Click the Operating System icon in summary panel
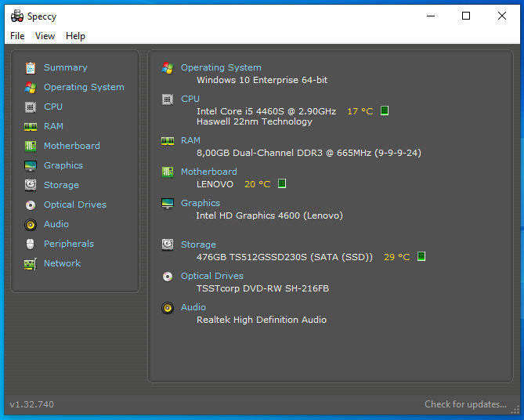The width and height of the screenshot is (524, 420). pyautogui.click(x=168, y=68)
